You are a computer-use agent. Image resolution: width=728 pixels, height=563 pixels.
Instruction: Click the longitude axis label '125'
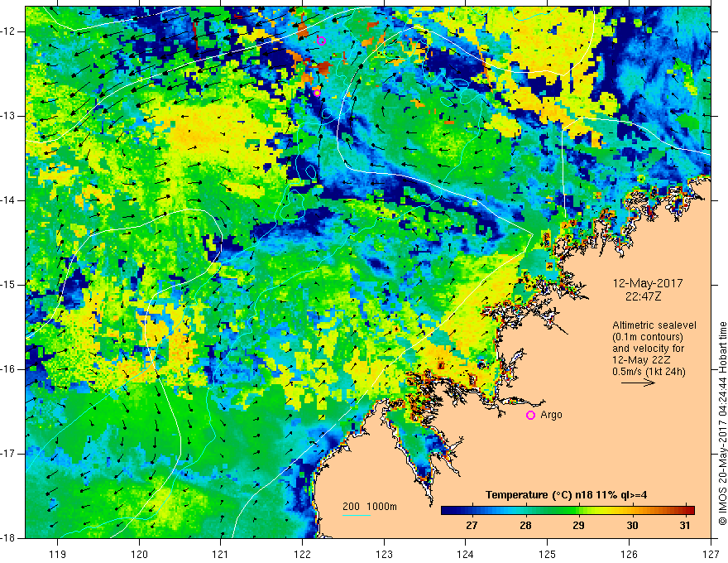tap(548, 554)
